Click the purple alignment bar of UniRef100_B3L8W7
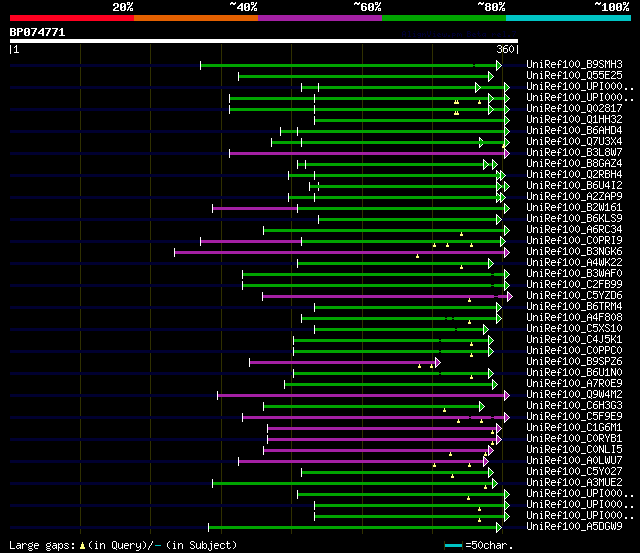This screenshot has height=553, width=640. (367, 153)
